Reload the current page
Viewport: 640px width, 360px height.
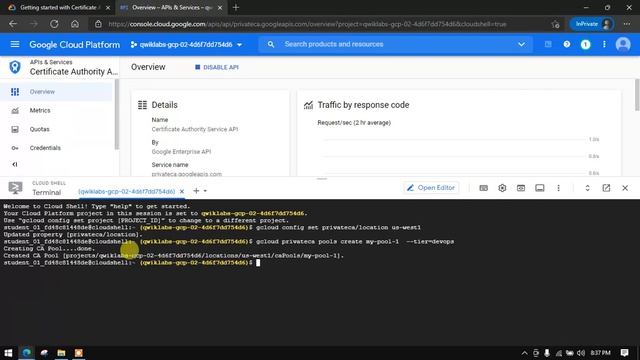pos(54,24)
